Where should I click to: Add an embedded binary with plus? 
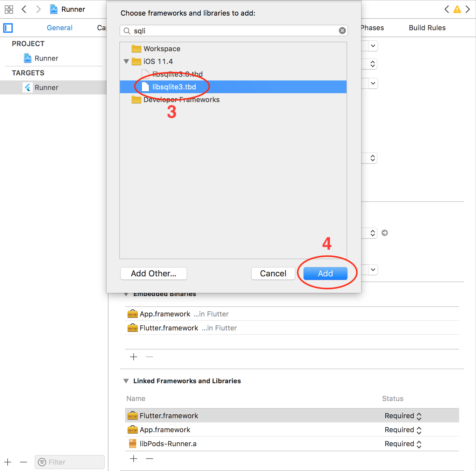pyautogui.click(x=134, y=357)
